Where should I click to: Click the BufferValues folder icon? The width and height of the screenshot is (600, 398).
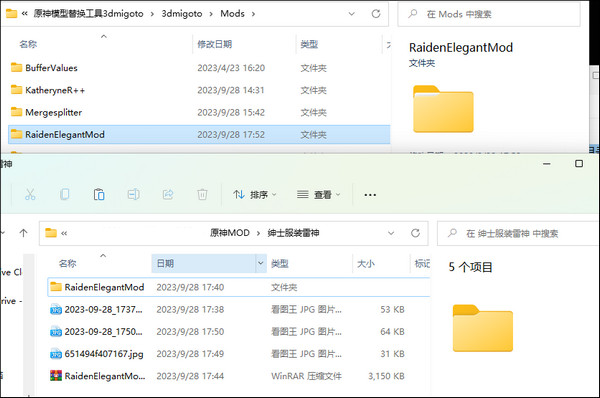coord(16,67)
